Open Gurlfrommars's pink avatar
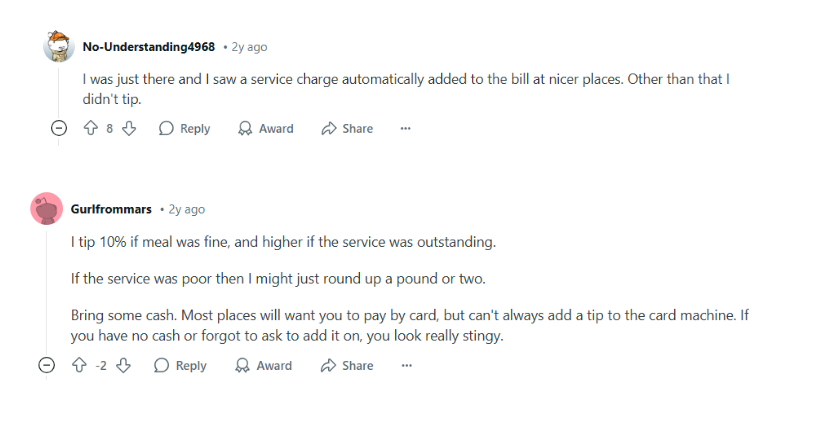Image resolution: width=827 pixels, height=431 pixels. (x=46, y=209)
